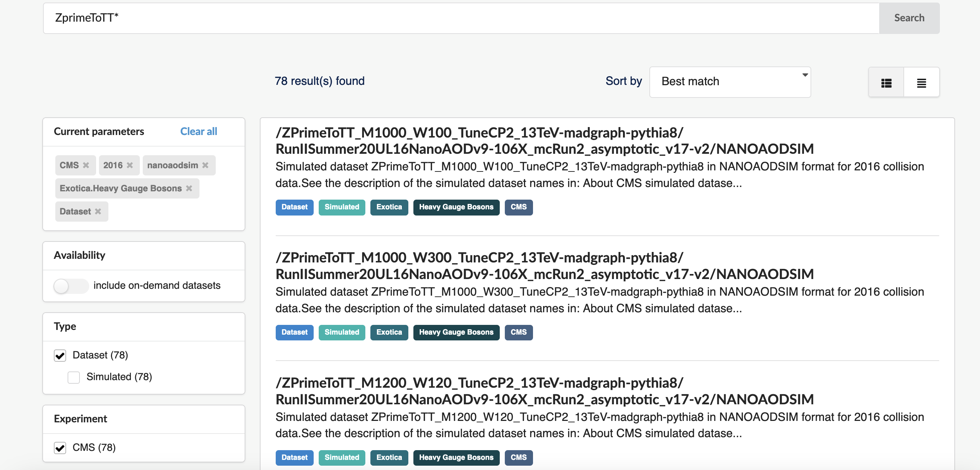
Task: Click Exotica tag under M1200_W120 result
Action: point(389,457)
